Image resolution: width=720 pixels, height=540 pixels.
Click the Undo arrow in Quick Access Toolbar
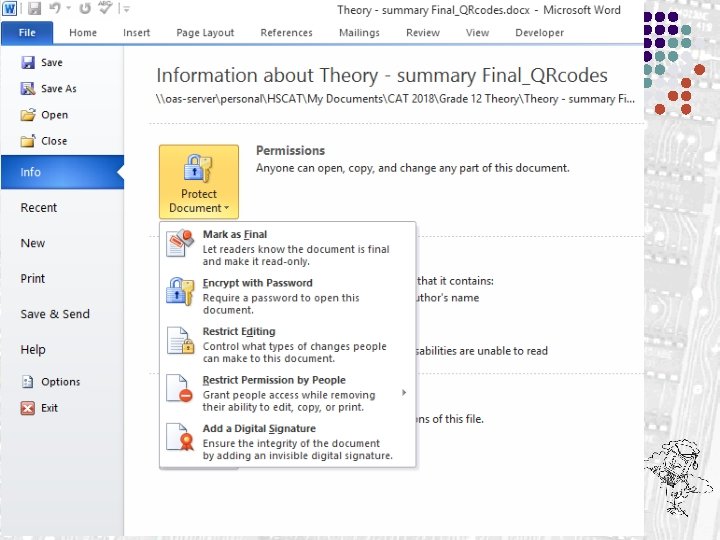pos(55,8)
